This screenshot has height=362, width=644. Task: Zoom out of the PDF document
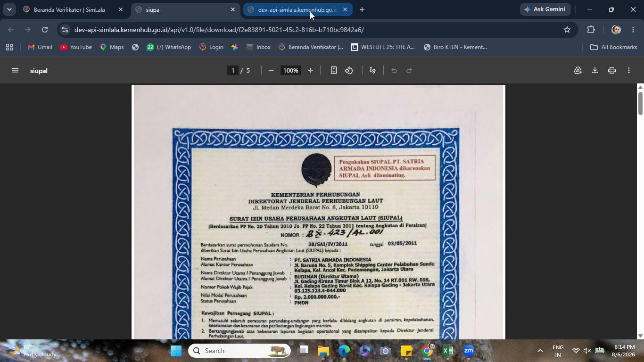coord(271,70)
